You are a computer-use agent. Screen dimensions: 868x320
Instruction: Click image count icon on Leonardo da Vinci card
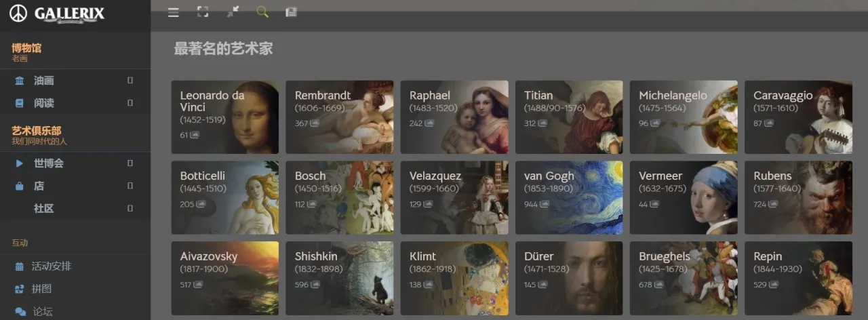(x=195, y=135)
